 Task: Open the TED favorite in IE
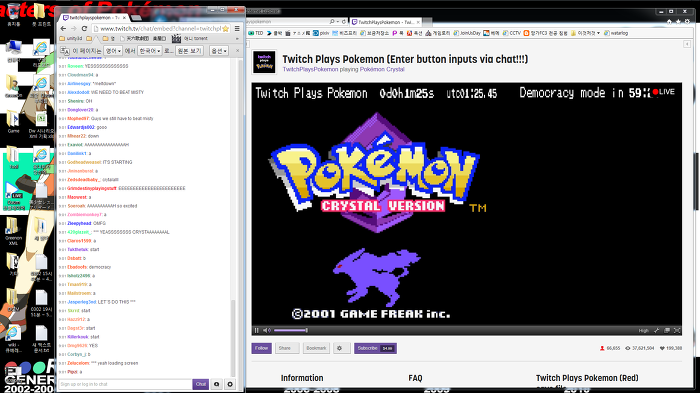[x=256, y=33]
